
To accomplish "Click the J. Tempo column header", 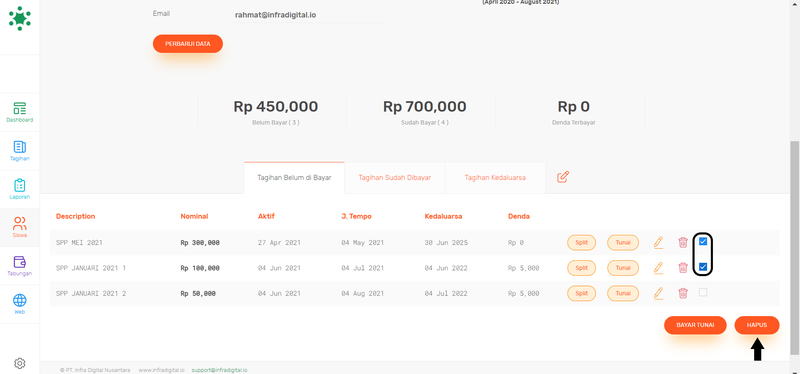I will tap(356, 216).
